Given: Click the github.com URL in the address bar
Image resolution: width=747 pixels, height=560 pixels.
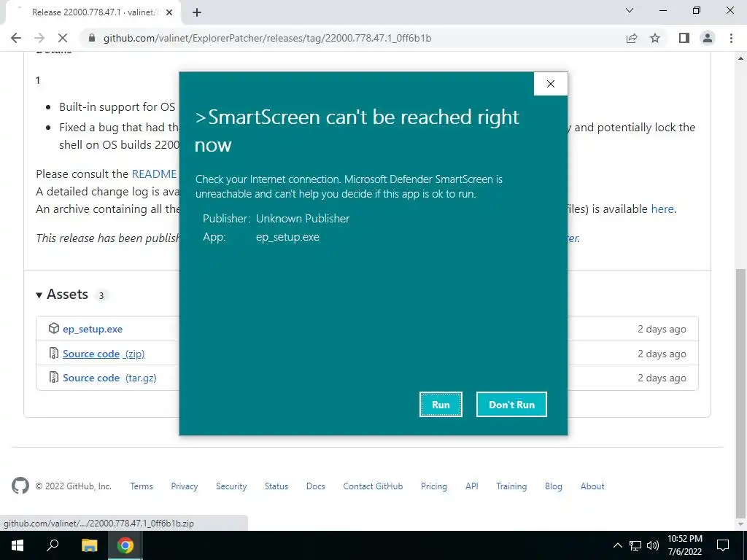Looking at the screenshot, I should (x=267, y=38).
